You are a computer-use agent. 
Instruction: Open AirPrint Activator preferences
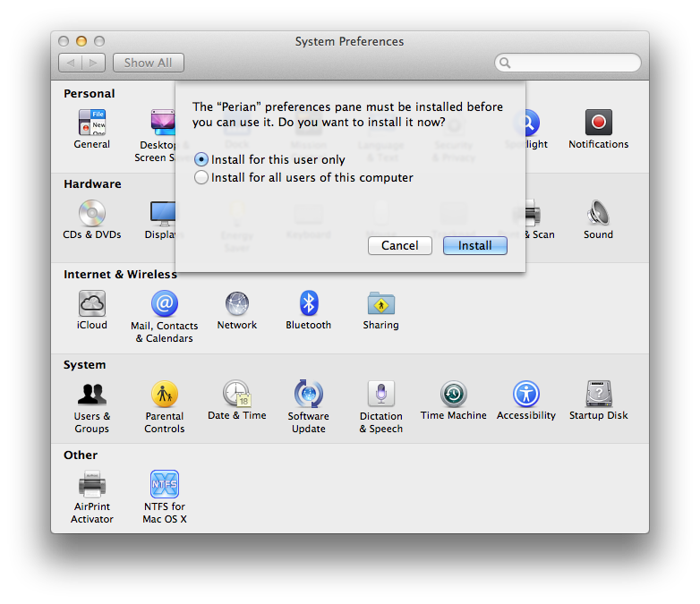coord(92,485)
